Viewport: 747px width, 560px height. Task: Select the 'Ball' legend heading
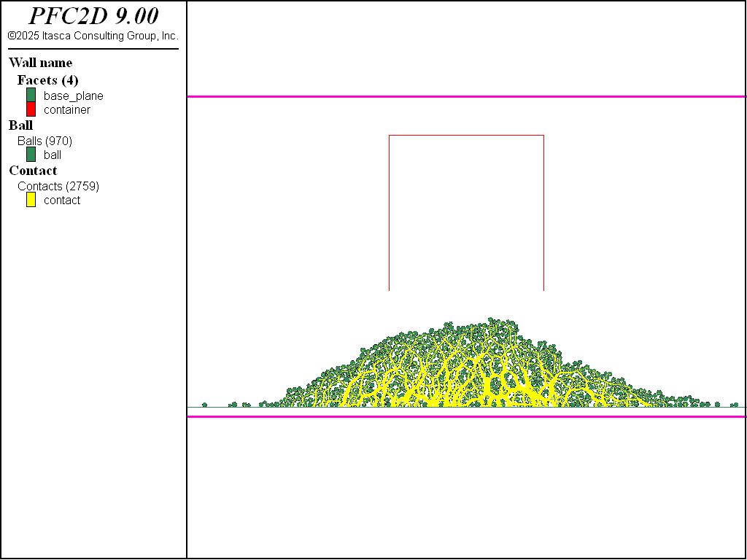click(x=21, y=125)
